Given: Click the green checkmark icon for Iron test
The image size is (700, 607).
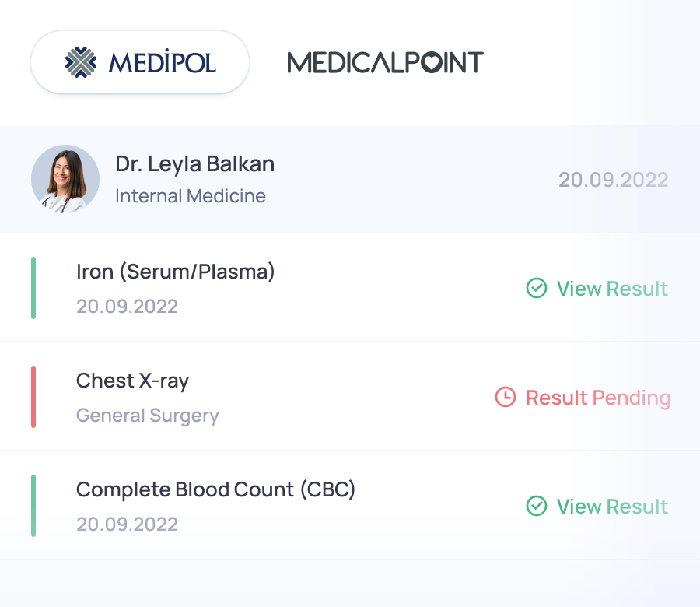Looking at the screenshot, I should (537, 289).
